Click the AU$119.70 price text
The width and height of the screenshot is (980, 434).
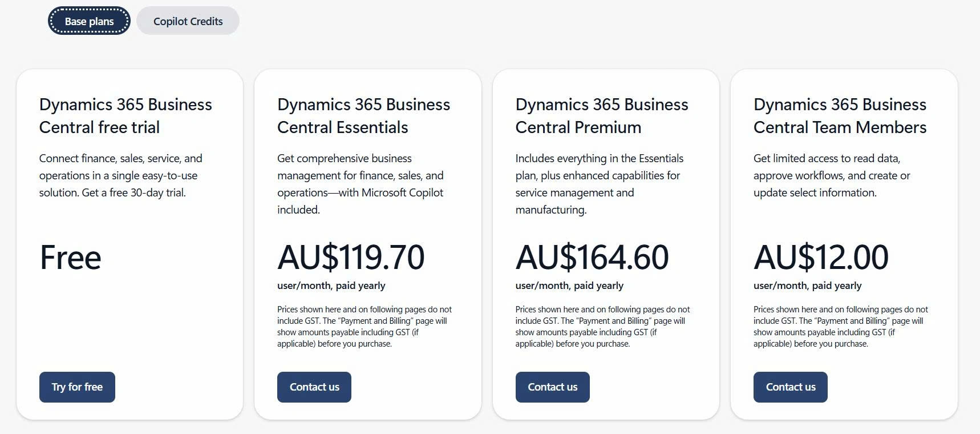point(350,258)
